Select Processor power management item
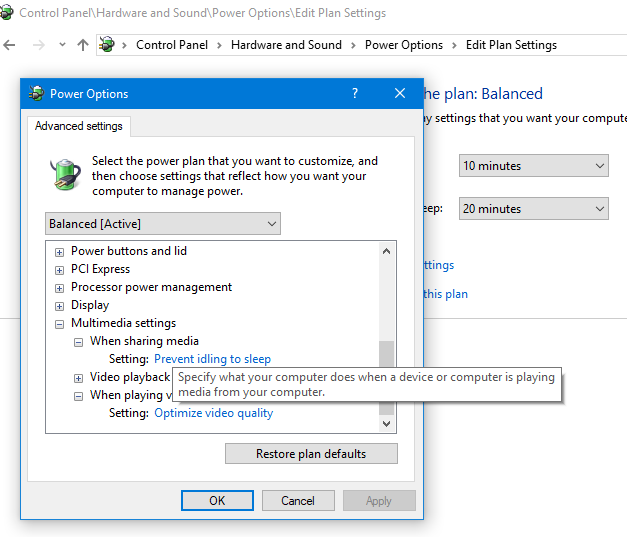Viewport: 627px width, 537px height. click(x=151, y=287)
